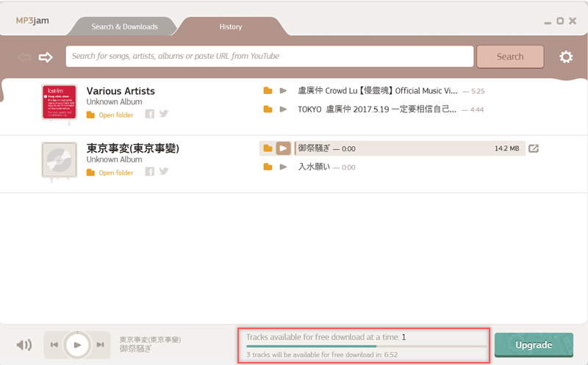This screenshot has width=588, height=365.
Task: Click the 5:25 track duration
Action: pos(478,91)
